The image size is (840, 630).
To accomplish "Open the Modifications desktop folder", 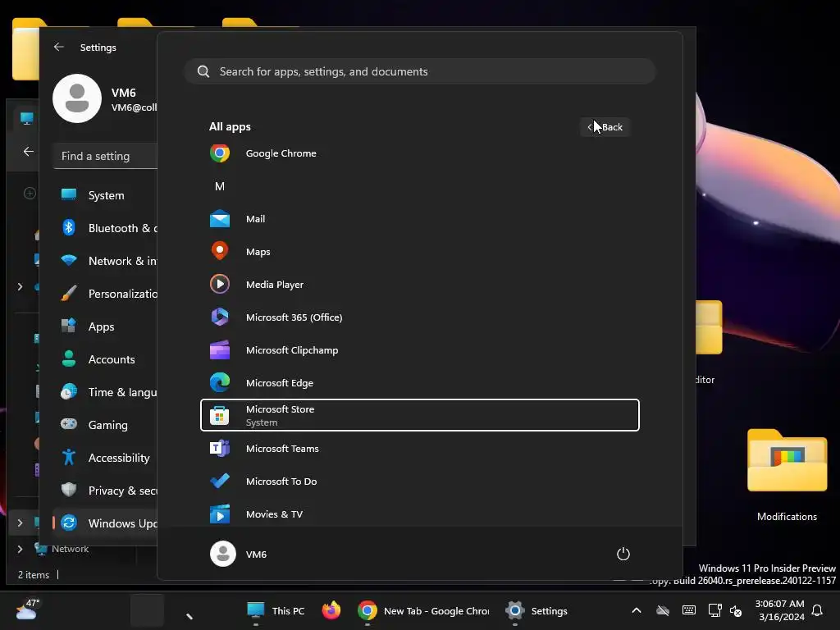I will [x=787, y=475].
